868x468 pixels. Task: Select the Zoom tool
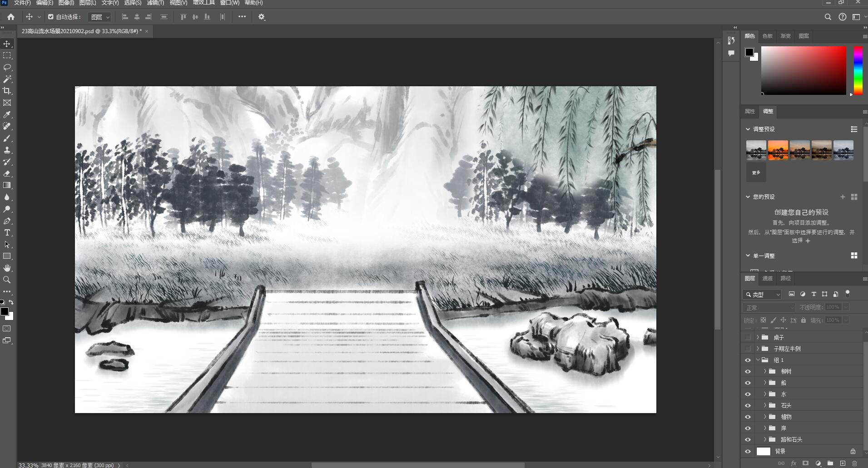point(7,280)
